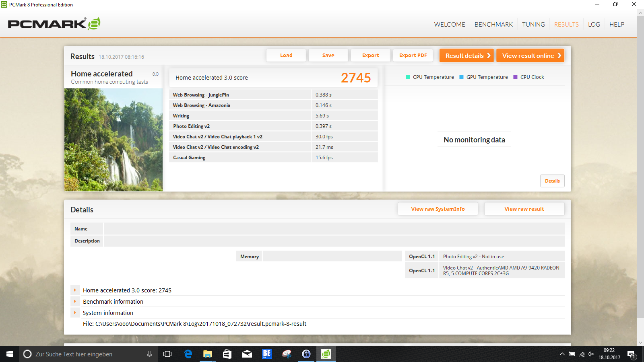644x362 pixels.
Task: Open the taskbar clock and calendar
Action: [x=609, y=354]
